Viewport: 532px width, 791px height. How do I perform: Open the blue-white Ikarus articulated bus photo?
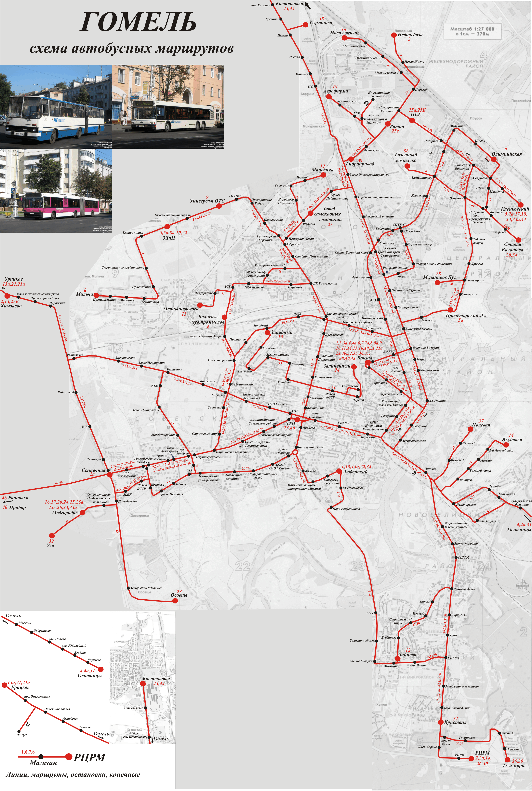[56, 107]
